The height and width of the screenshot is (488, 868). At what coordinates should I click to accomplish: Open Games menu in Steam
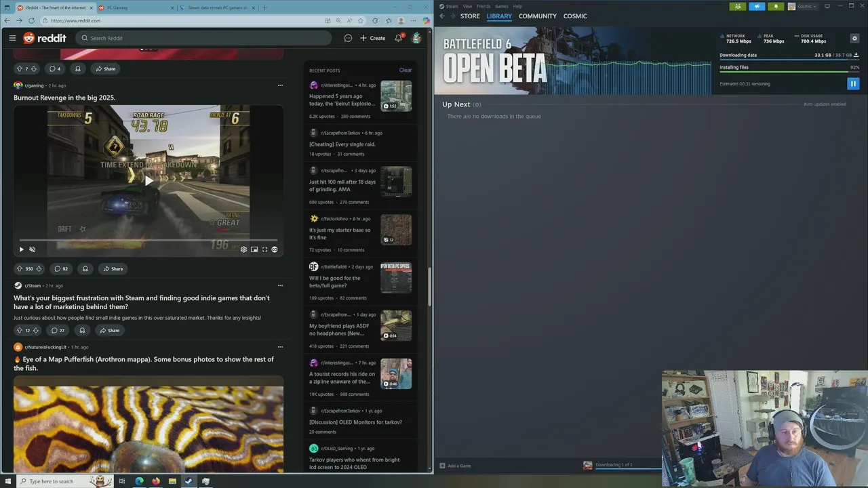502,6
